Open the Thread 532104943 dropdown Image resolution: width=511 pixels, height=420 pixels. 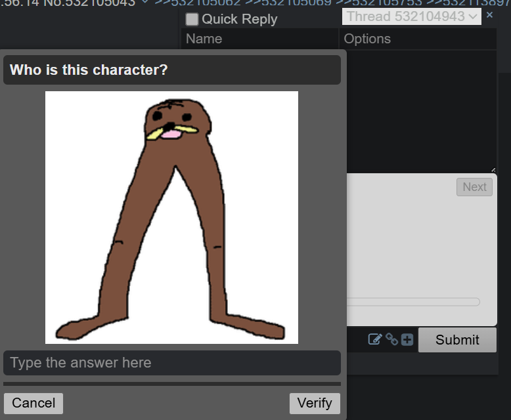(x=411, y=16)
